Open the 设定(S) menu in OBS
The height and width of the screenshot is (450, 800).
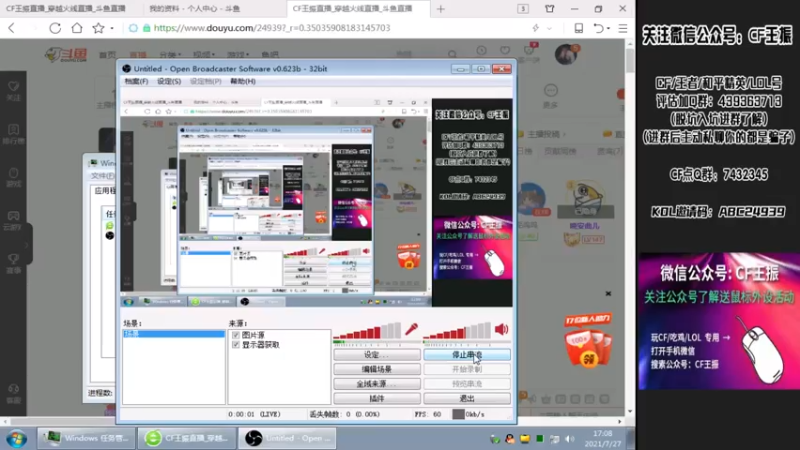[x=169, y=81]
